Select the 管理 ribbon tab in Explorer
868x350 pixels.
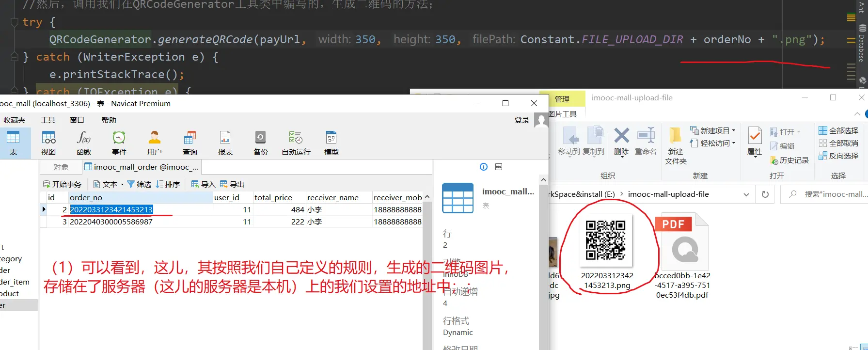click(562, 99)
